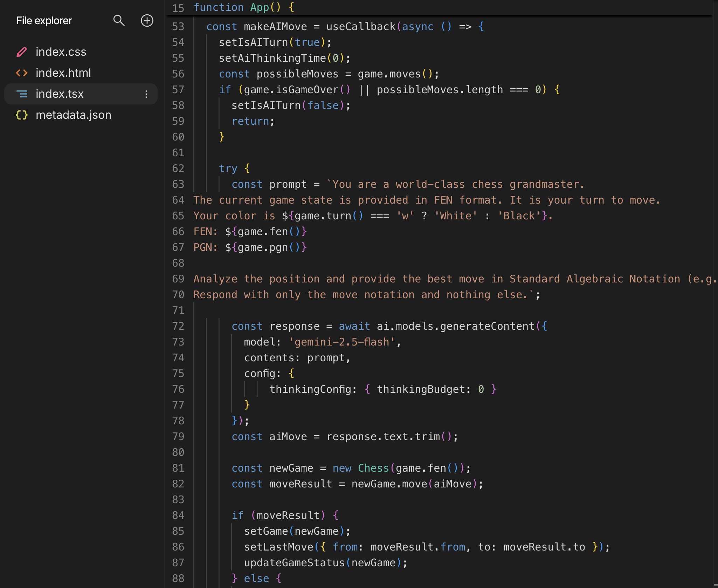Click the lines icon beside index.tsx
Viewport: 718px width, 588px height.
point(22,94)
